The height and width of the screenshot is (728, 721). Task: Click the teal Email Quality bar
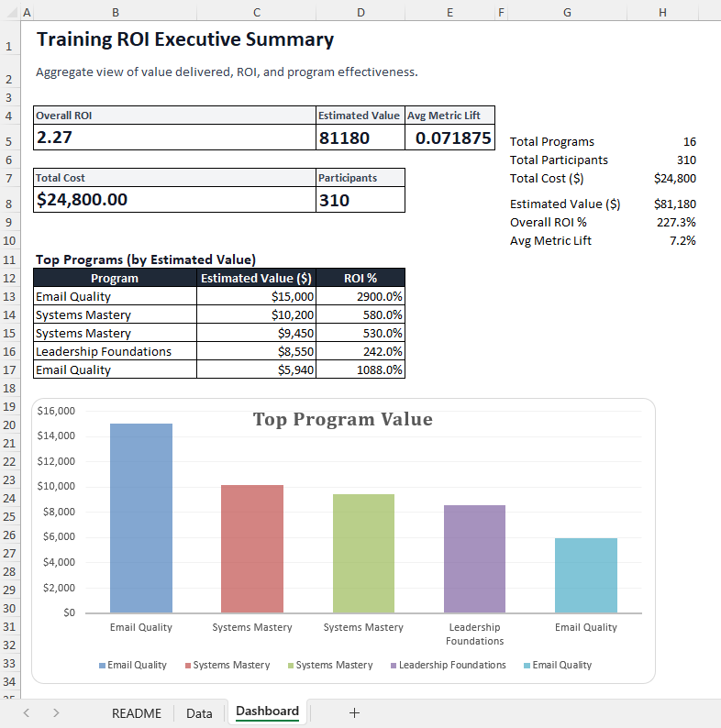click(x=586, y=576)
